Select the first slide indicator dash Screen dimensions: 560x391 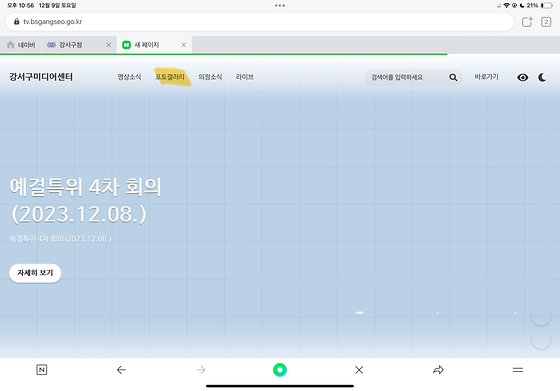359,312
